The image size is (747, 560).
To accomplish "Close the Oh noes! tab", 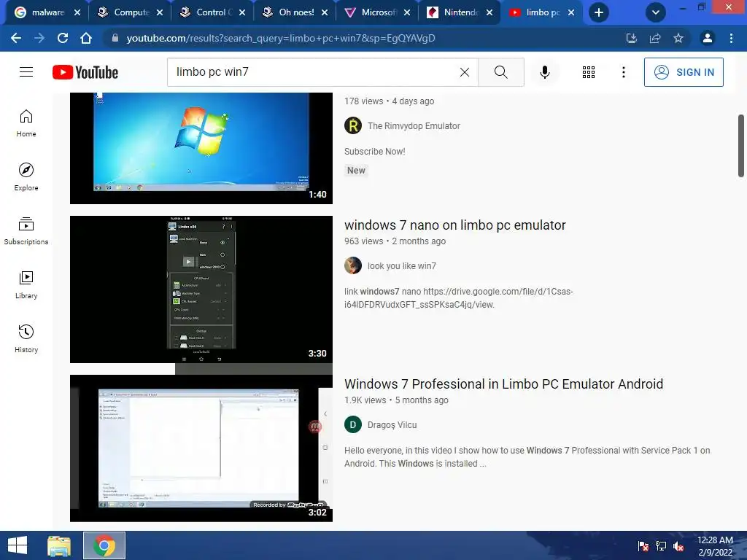I will (325, 13).
